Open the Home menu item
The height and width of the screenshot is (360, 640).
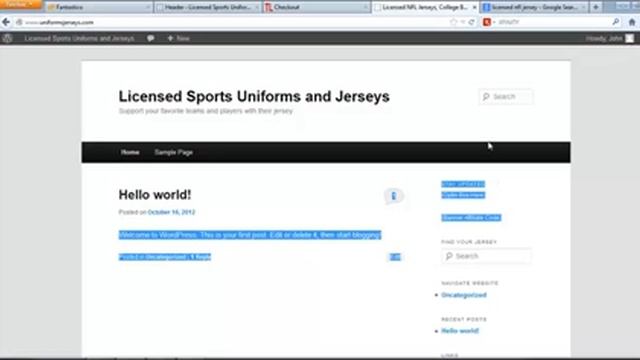tap(130, 152)
